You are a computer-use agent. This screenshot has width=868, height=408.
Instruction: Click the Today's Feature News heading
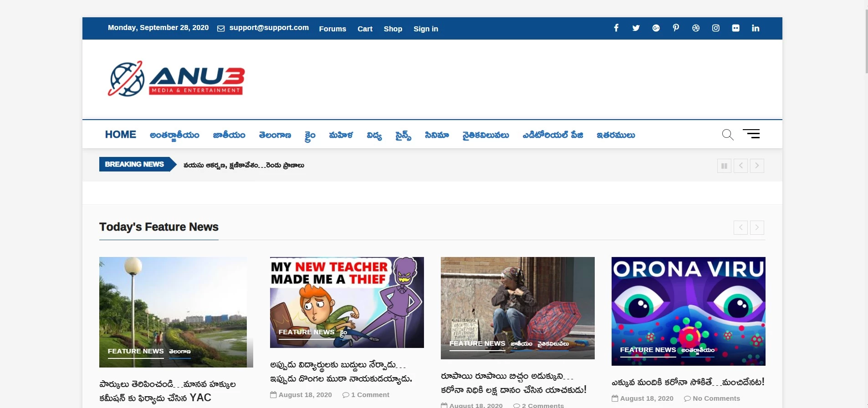coord(159,227)
